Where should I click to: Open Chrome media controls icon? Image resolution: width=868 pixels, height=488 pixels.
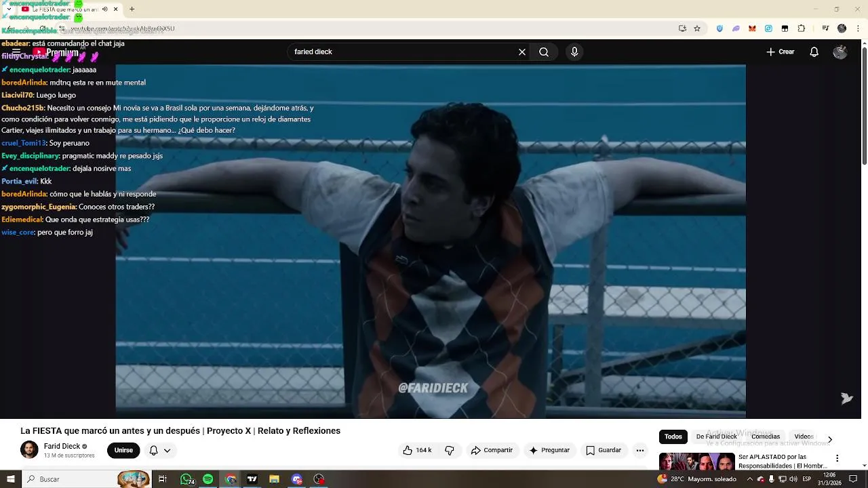click(825, 28)
